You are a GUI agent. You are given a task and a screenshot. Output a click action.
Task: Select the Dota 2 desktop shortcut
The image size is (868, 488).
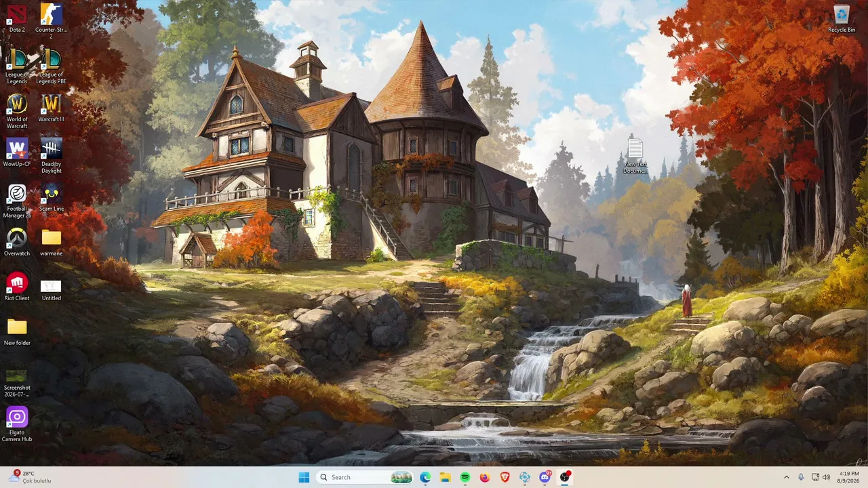(x=17, y=18)
